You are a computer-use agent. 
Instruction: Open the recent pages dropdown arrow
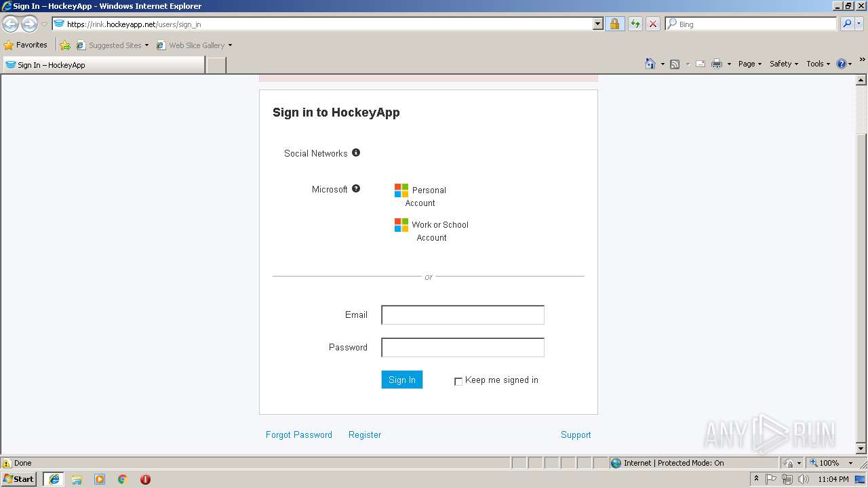point(44,24)
